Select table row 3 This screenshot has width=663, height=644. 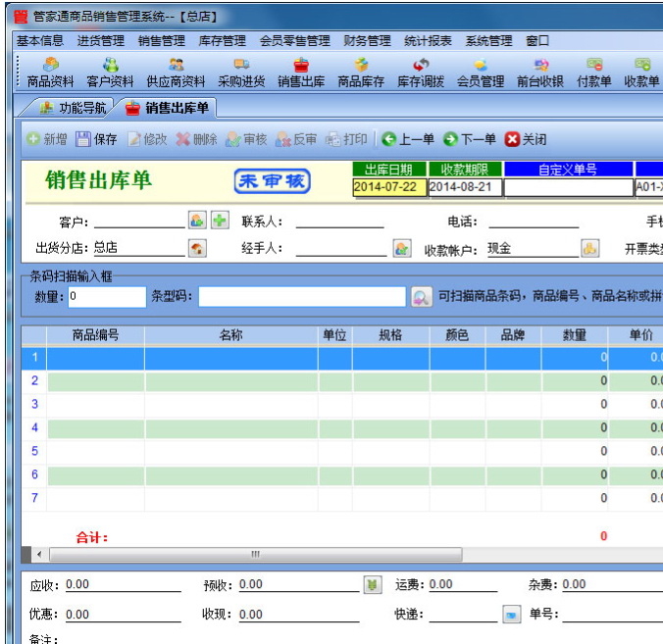click(342, 405)
